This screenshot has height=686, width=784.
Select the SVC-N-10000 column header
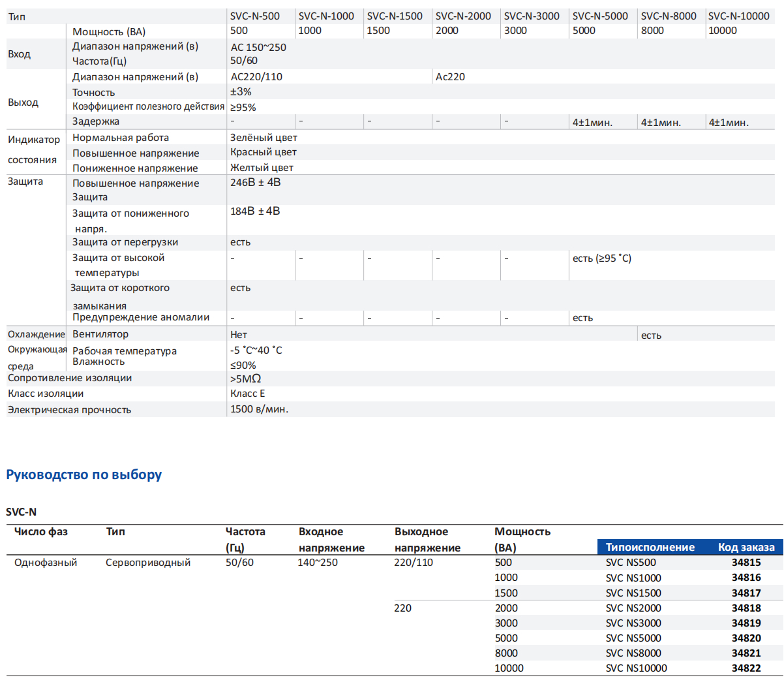point(739,16)
